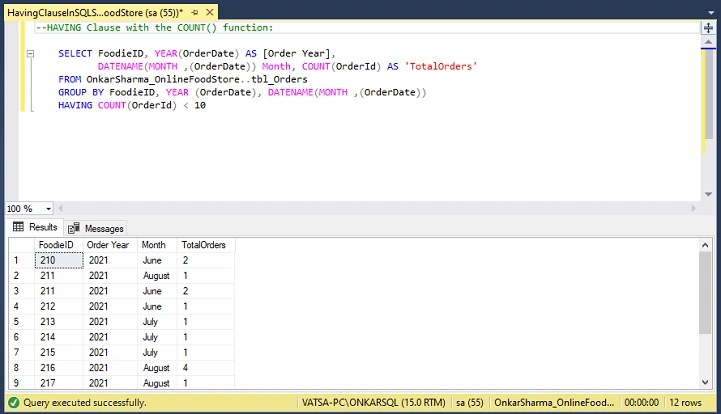Click the Messages tab icon
Screen dimensions: 721x414
(x=74, y=228)
